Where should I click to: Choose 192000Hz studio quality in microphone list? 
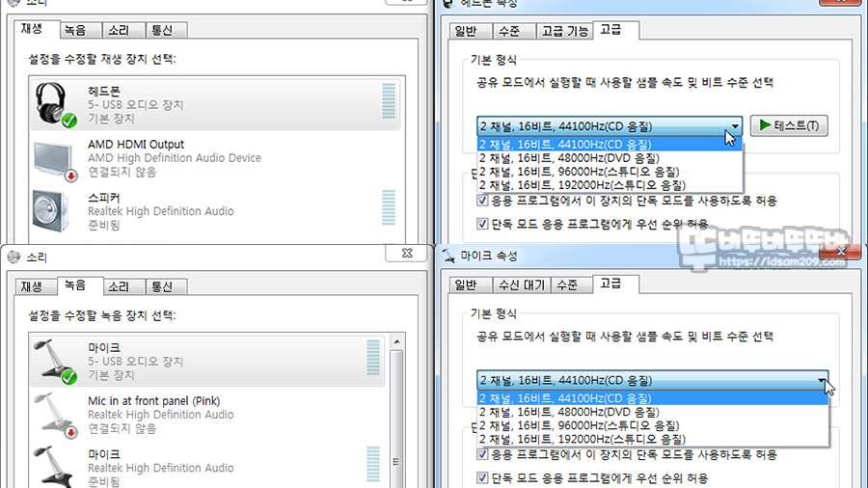653,439
